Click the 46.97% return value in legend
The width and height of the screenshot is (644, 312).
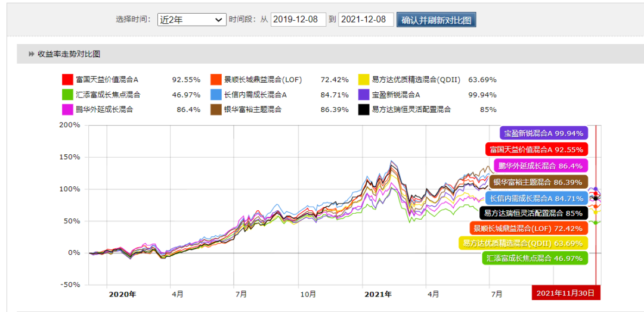coord(186,95)
